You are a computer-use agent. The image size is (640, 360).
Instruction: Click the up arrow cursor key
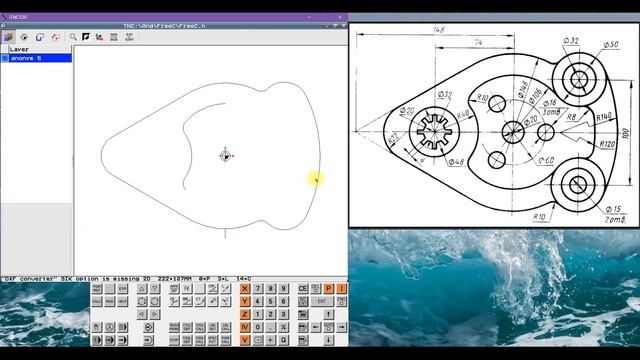click(x=329, y=314)
